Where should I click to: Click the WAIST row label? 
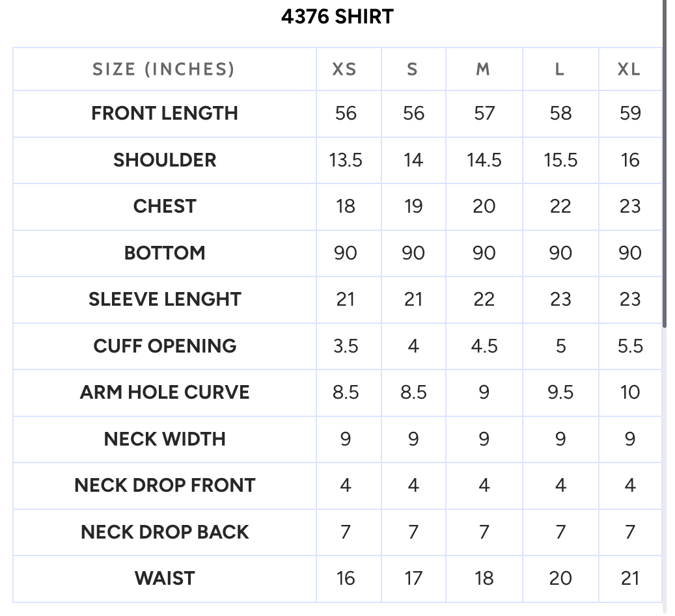pos(165,578)
